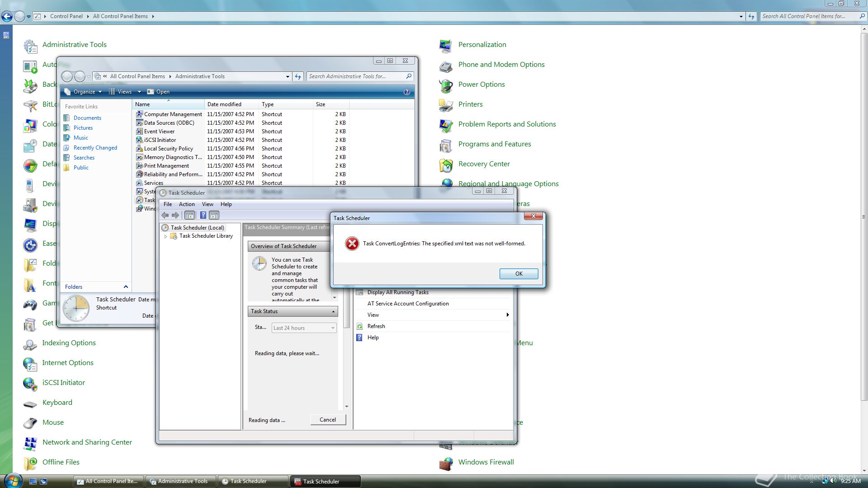Click the Administrative Tools search field
The height and width of the screenshot is (488, 868).
tap(356, 76)
